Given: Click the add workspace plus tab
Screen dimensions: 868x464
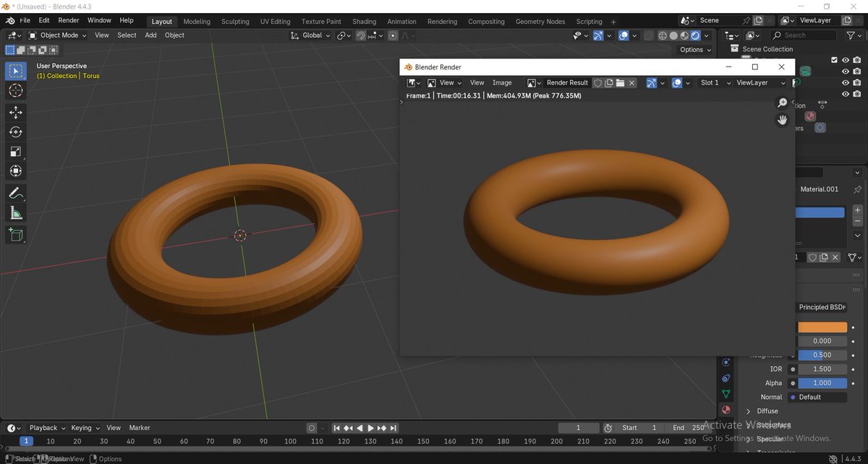Looking at the screenshot, I should pyautogui.click(x=613, y=22).
